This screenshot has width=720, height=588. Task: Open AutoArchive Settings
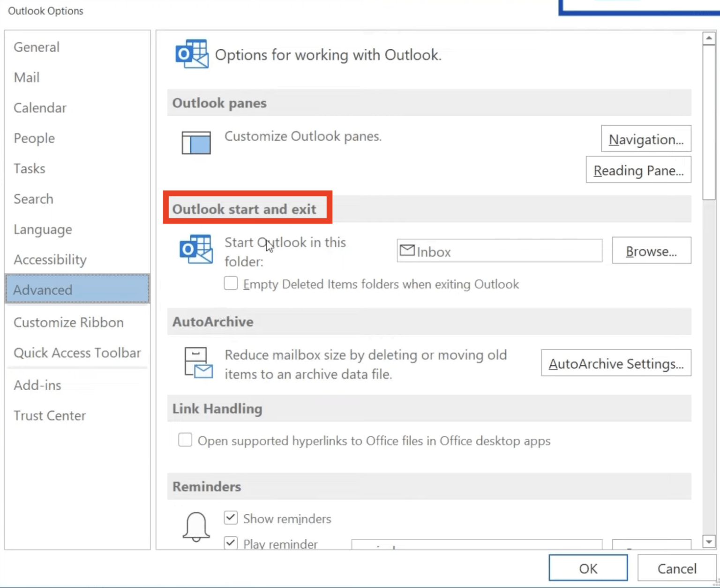tap(615, 363)
